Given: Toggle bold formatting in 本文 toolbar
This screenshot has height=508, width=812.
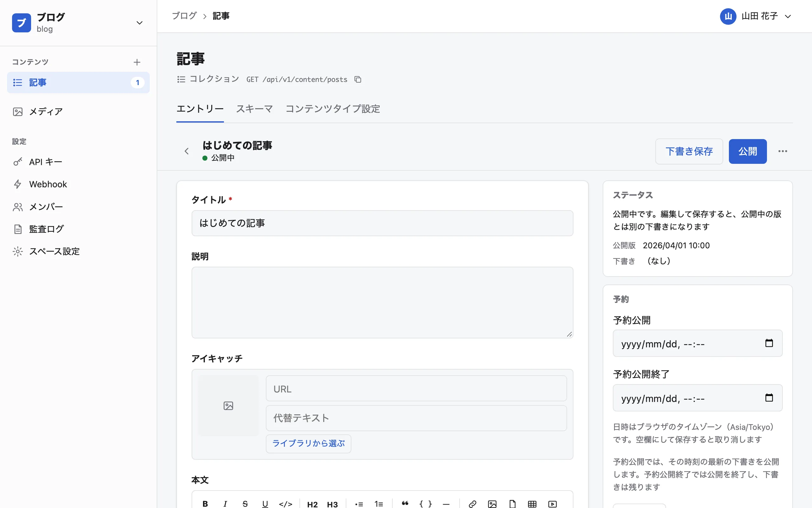Looking at the screenshot, I should pyautogui.click(x=205, y=504).
